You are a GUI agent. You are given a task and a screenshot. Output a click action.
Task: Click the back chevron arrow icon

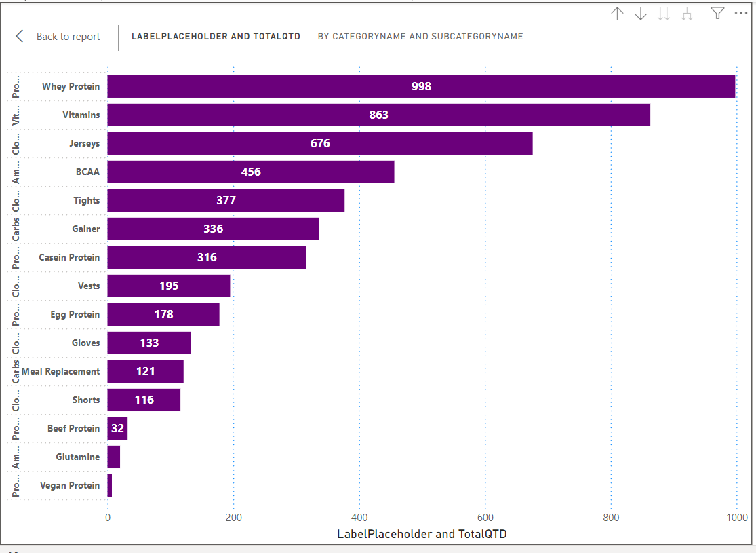[x=19, y=36]
